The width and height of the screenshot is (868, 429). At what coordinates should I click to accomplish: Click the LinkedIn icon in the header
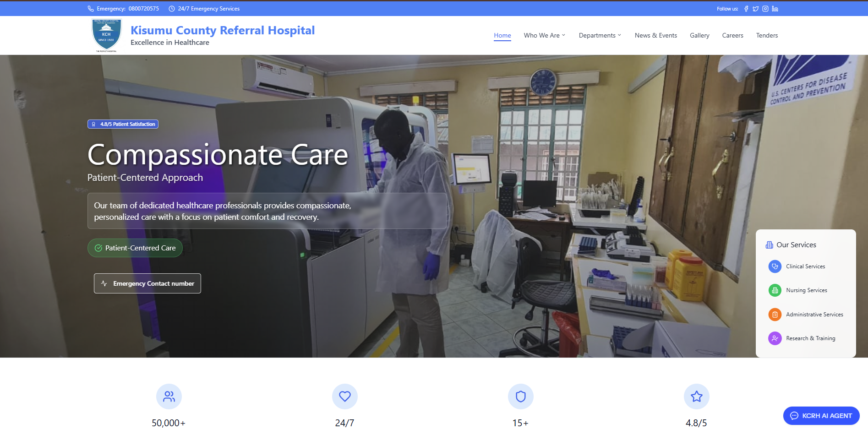coord(775,8)
